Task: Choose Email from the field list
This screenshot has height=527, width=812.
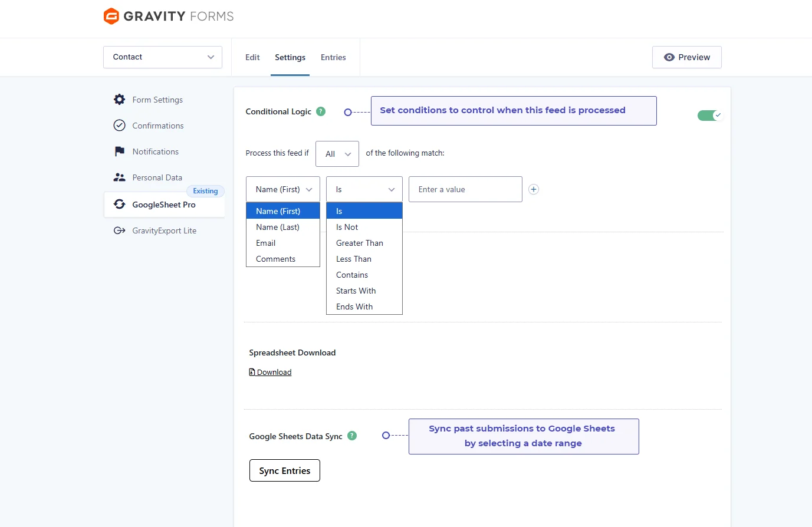Action: (283, 243)
